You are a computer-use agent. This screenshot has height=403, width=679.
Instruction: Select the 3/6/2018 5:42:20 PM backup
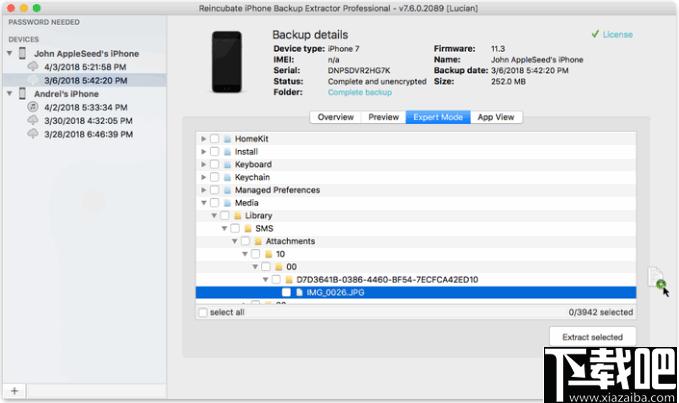click(85, 81)
